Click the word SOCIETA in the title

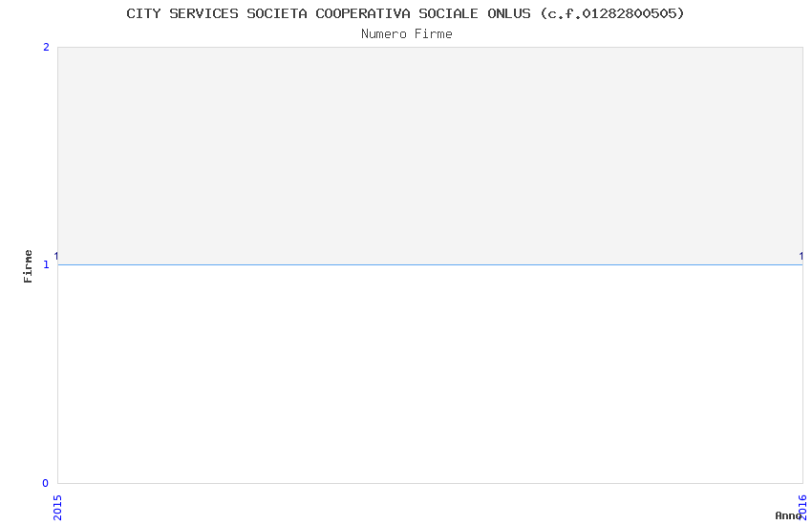[x=276, y=13]
